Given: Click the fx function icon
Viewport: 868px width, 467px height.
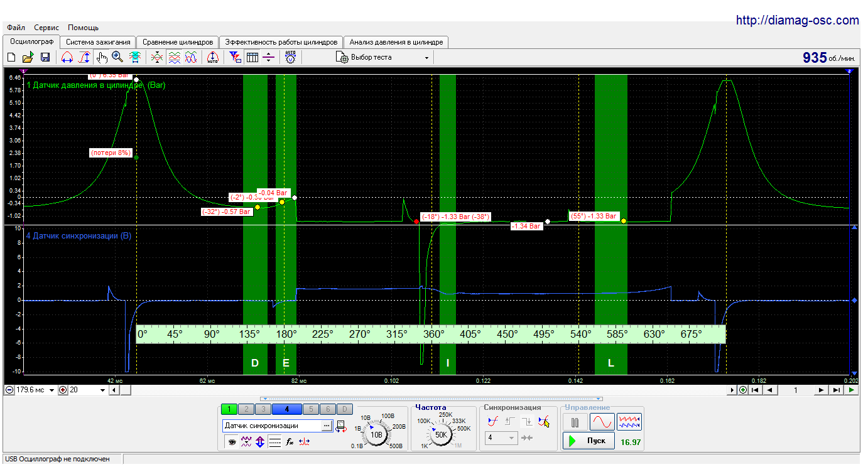Looking at the screenshot, I should (290, 442).
